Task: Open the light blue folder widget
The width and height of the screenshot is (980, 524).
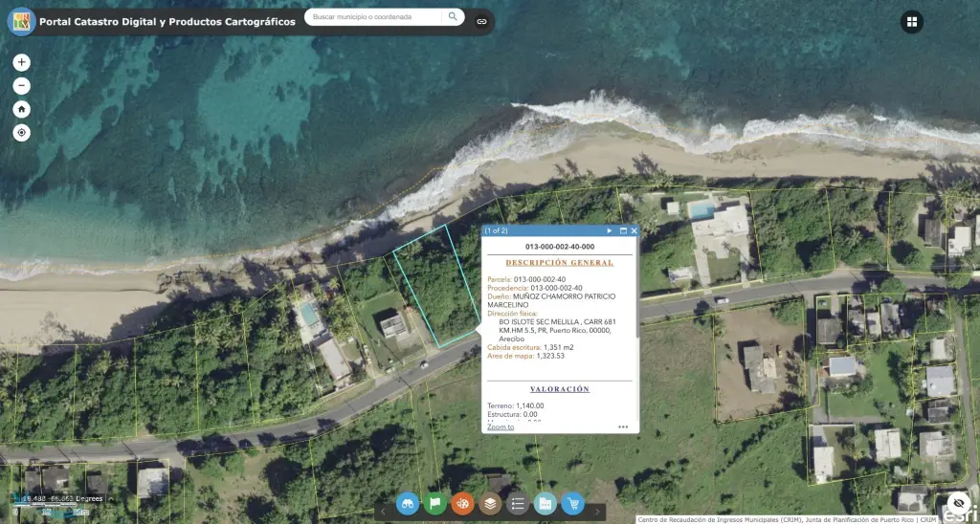Action: (x=545, y=503)
